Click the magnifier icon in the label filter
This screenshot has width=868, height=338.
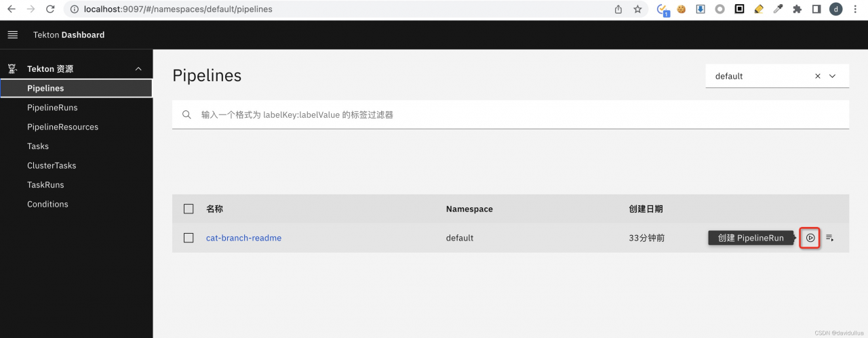(x=186, y=115)
